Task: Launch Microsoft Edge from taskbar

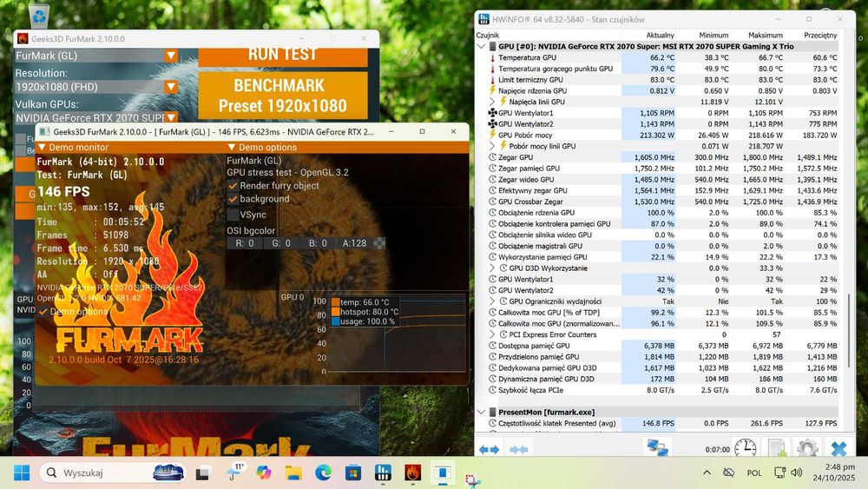Action: [323, 473]
